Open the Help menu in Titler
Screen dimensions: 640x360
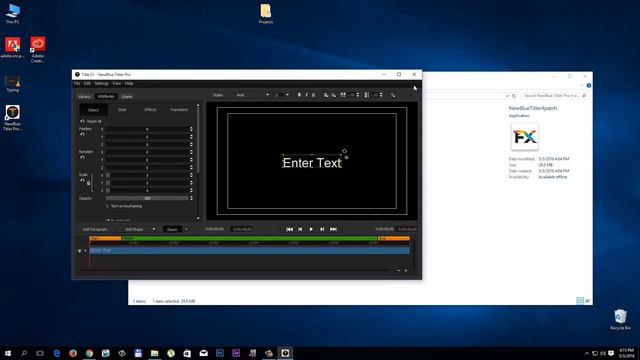(129, 83)
